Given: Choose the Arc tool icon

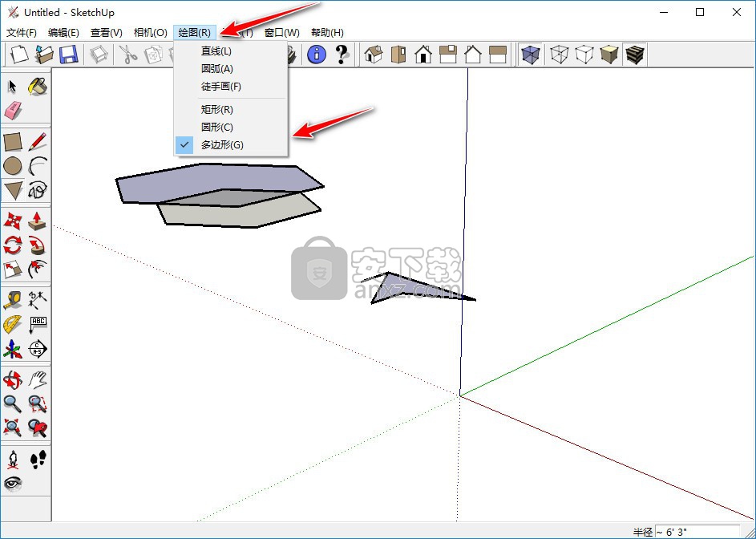Looking at the screenshot, I should pos(37,166).
